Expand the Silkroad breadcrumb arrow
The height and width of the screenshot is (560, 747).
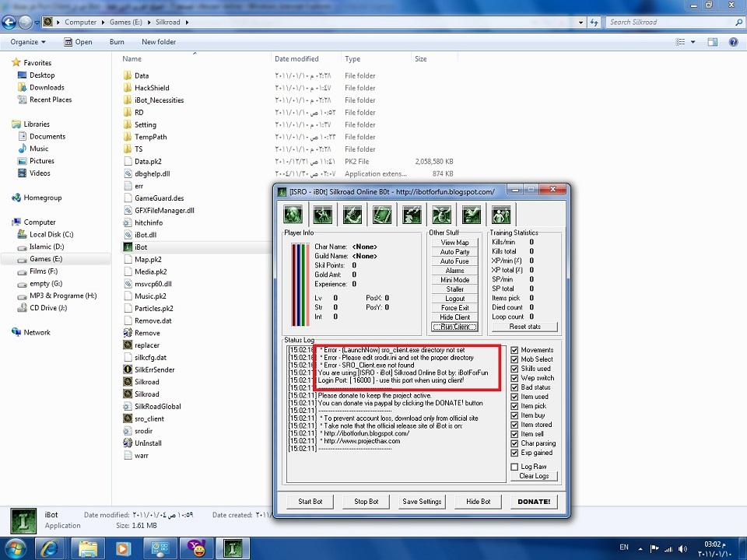[x=187, y=22]
